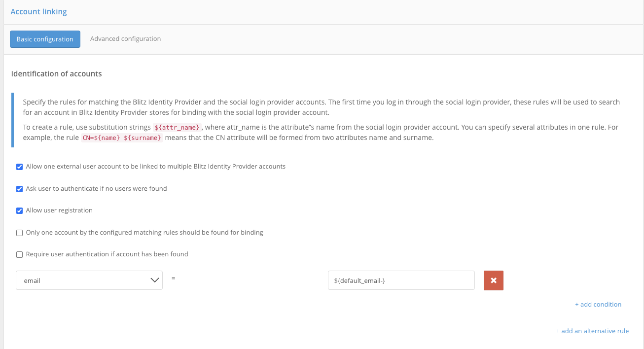Click the CN=${name} ${surname} example code
The width and height of the screenshot is (644, 349).
point(122,138)
